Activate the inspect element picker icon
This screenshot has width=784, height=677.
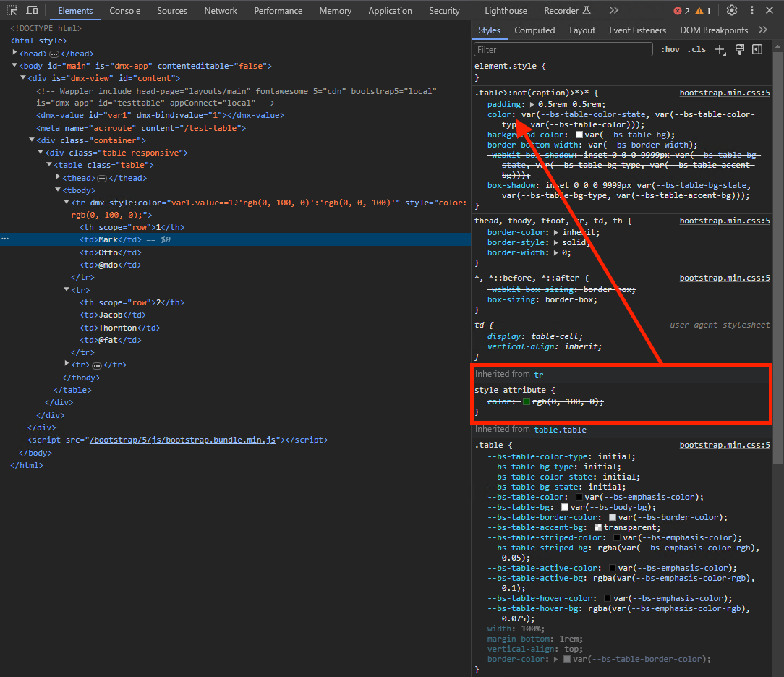click(x=12, y=11)
